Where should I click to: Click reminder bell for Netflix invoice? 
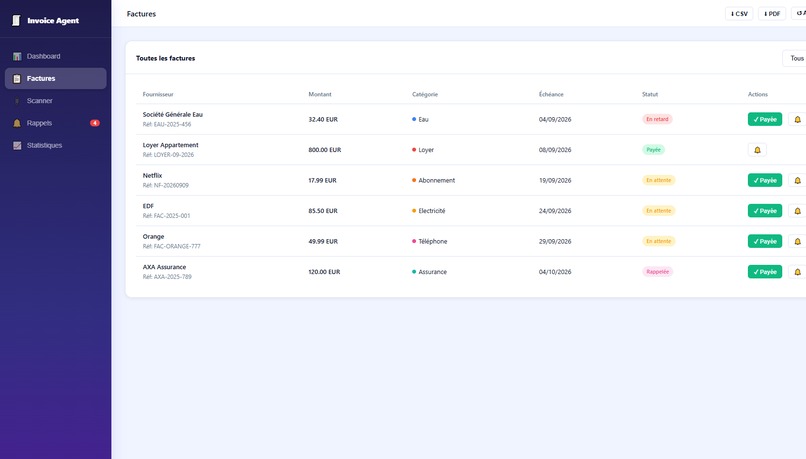coord(797,180)
